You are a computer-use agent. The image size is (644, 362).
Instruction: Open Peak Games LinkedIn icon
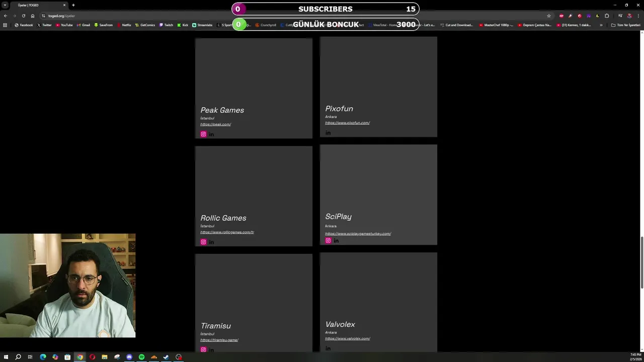tap(211, 134)
